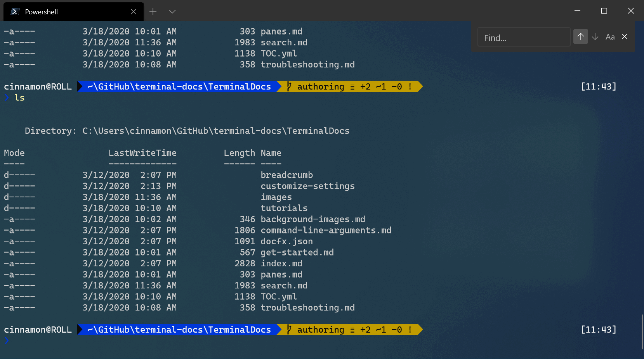Minimize the Windows Terminal window
Image resolution: width=644 pixels, height=359 pixels.
point(577,10)
